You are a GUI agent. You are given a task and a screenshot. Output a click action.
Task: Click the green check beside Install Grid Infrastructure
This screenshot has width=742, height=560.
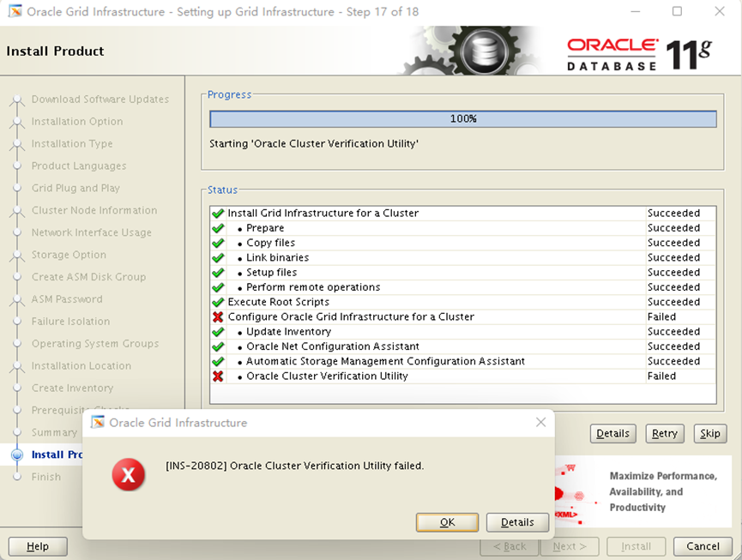218,214
